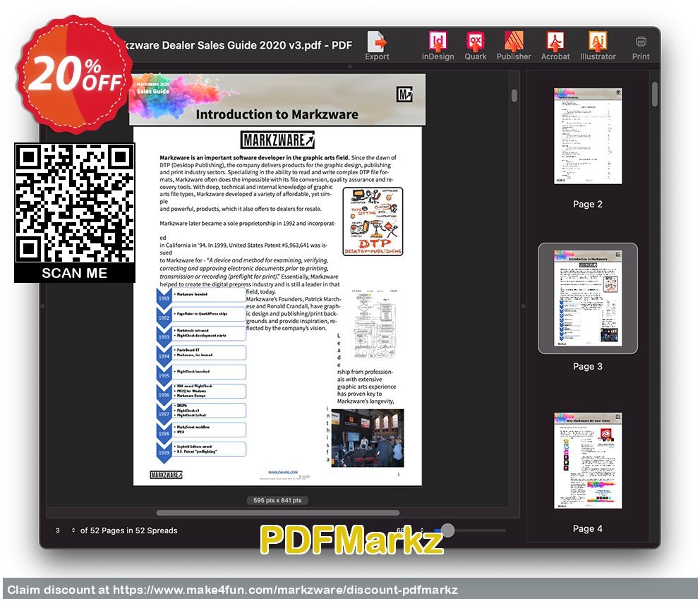Select the highlighted Page 3 thumbnail
700x601 pixels.
pos(588,298)
